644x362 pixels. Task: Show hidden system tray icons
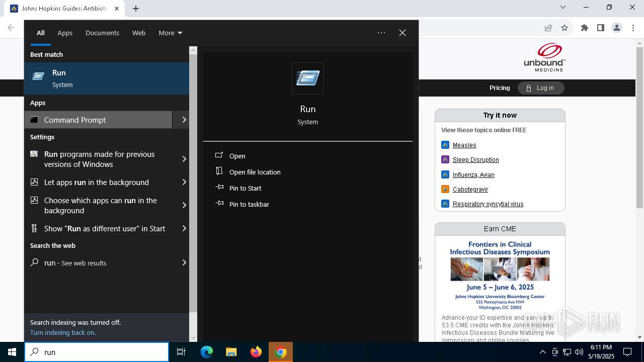pyautogui.click(x=542, y=352)
